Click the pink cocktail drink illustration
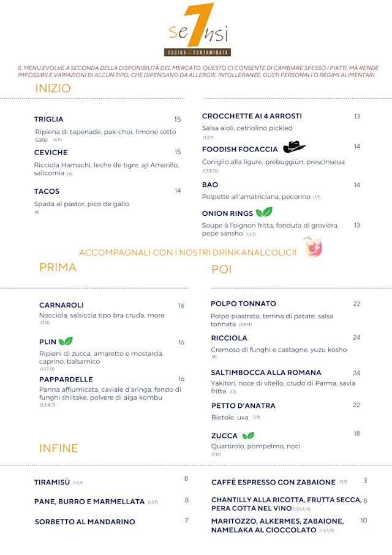 pos(313,247)
